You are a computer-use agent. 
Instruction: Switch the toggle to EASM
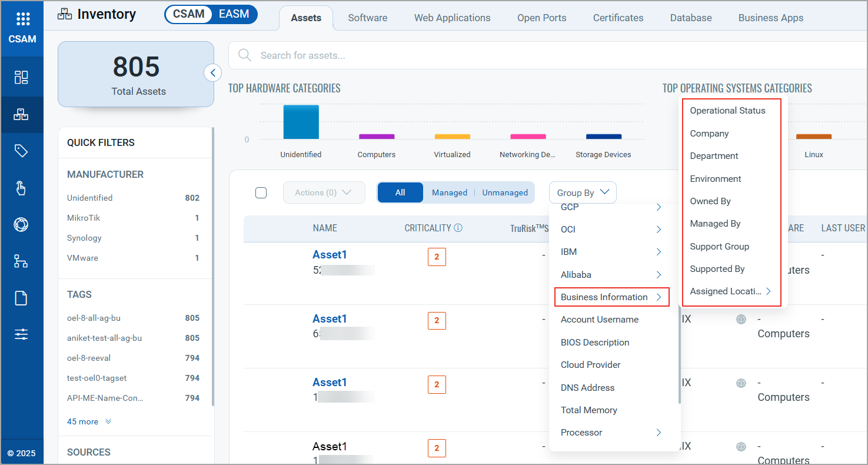[234, 14]
